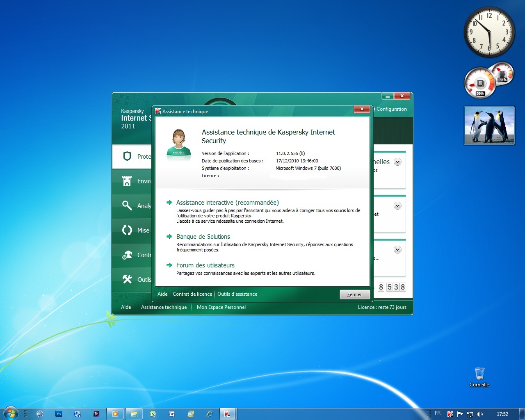Click the Switch between windows taskbar icon
This screenshot has height=420, width=525.
tap(40, 414)
